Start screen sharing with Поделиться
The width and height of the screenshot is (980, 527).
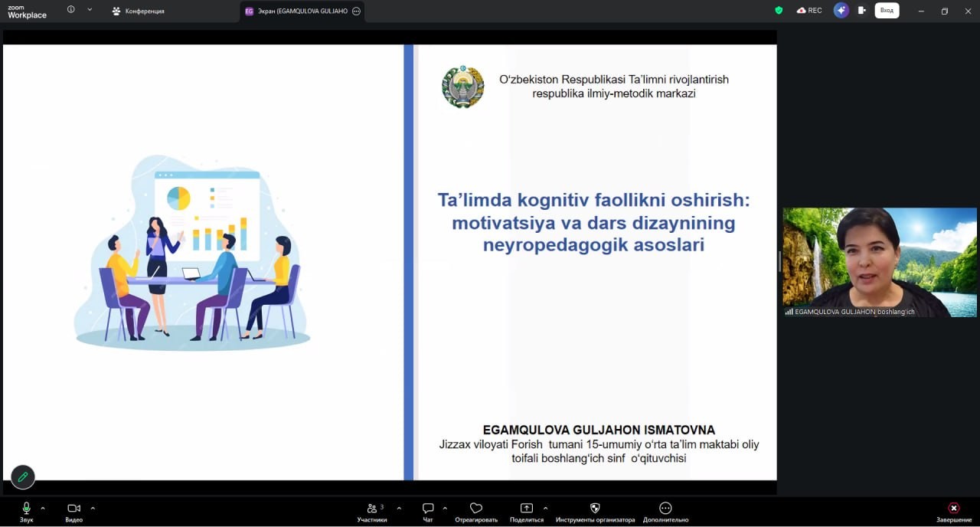tap(526, 508)
